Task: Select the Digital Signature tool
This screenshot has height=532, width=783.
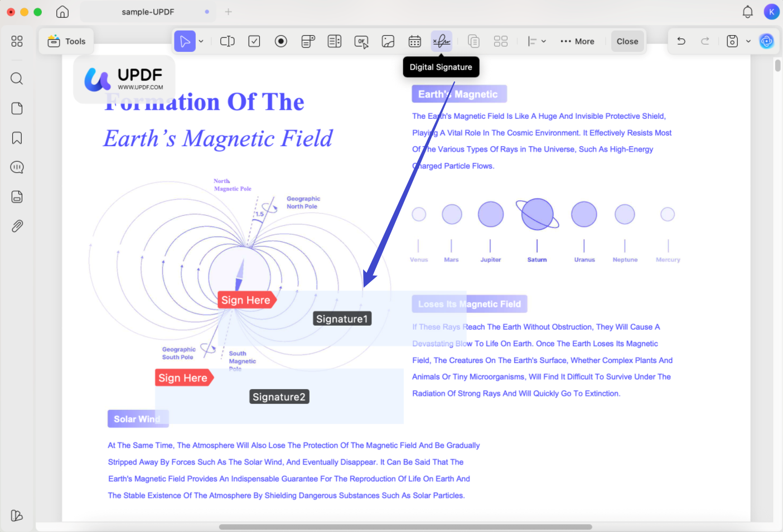Action: pos(442,41)
